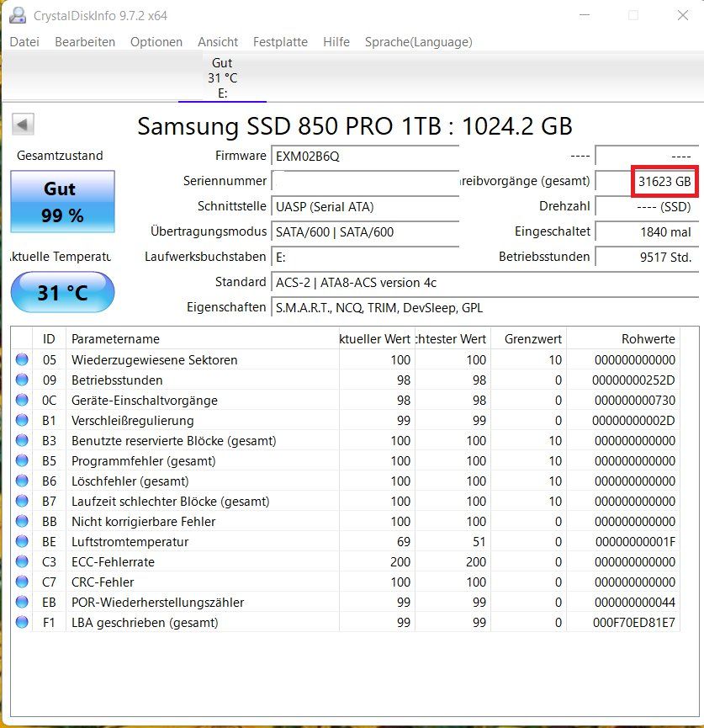Open the Optionen menu
The height and width of the screenshot is (728, 704).
[x=156, y=42]
